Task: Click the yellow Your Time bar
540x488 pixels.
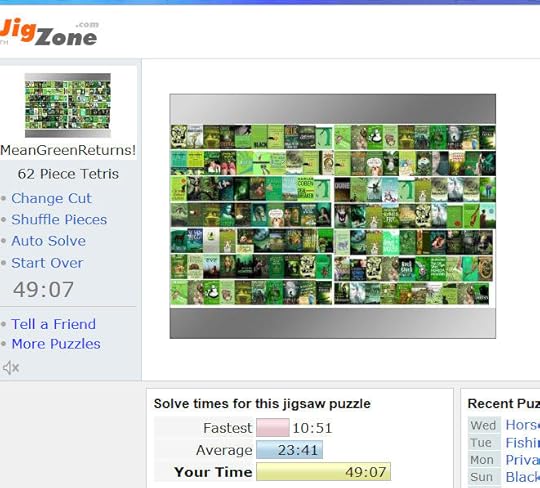Action: tap(323, 471)
